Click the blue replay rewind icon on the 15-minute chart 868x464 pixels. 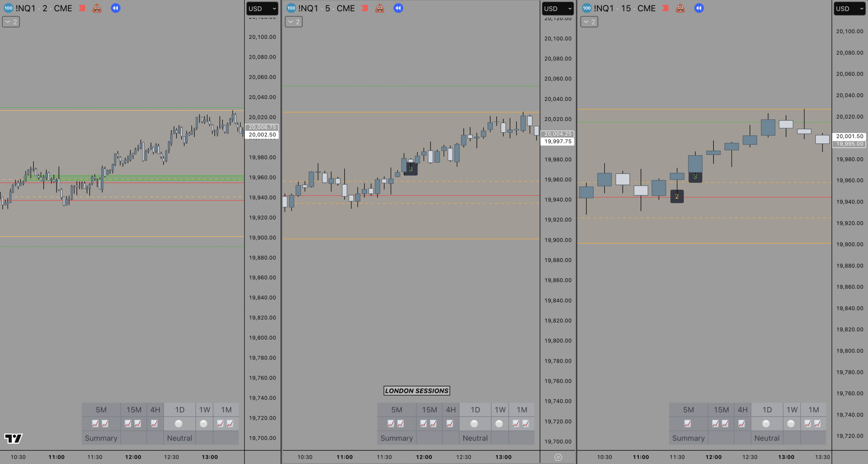point(699,8)
